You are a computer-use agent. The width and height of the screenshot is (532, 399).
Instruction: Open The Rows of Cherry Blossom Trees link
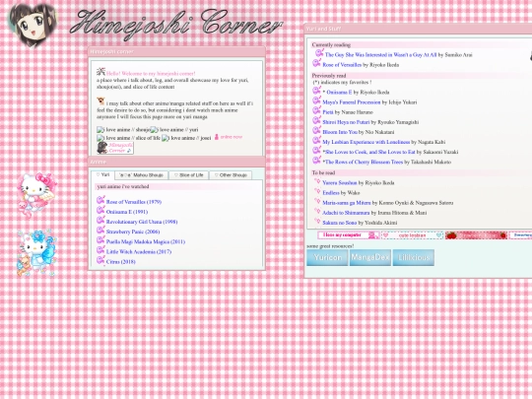click(x=364, y=162)
